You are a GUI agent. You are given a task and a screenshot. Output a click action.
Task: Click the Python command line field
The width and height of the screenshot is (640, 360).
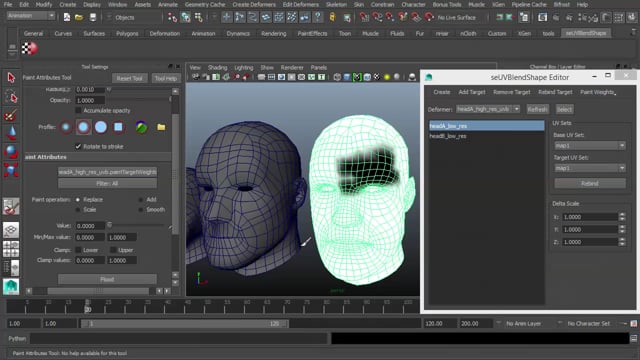[x=179, y=338]
